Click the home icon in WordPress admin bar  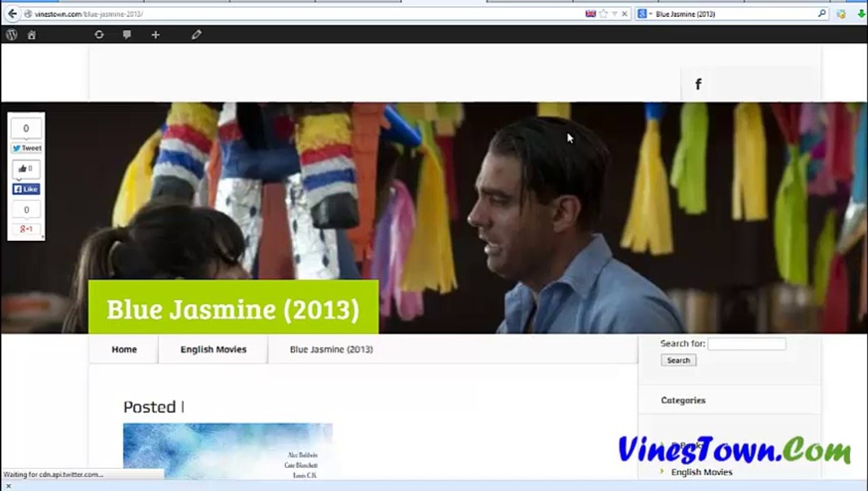tap(31, 35)
